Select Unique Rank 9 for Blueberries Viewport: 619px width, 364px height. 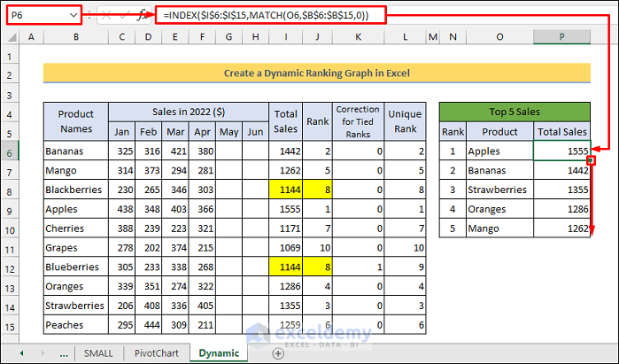(405, 267)
